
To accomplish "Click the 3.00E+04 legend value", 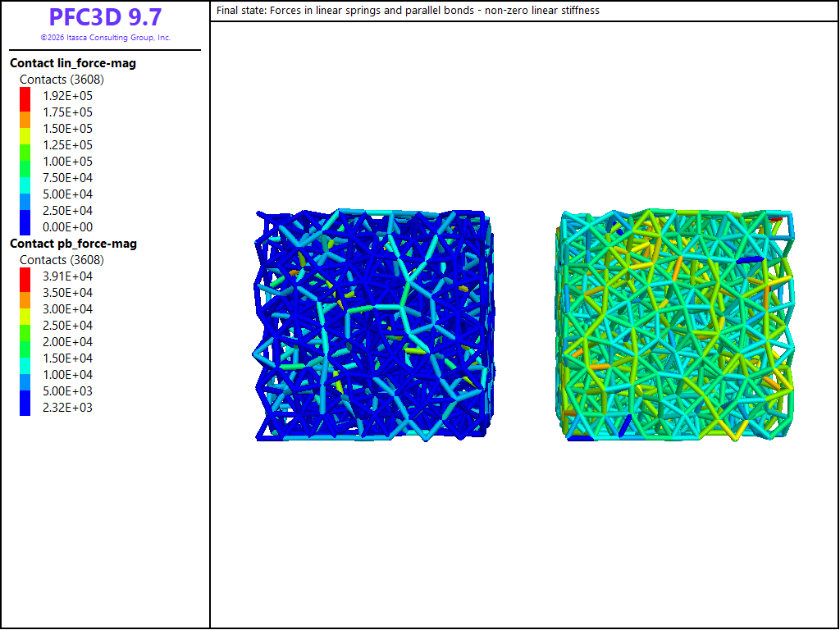I will [x=67, y=309].
